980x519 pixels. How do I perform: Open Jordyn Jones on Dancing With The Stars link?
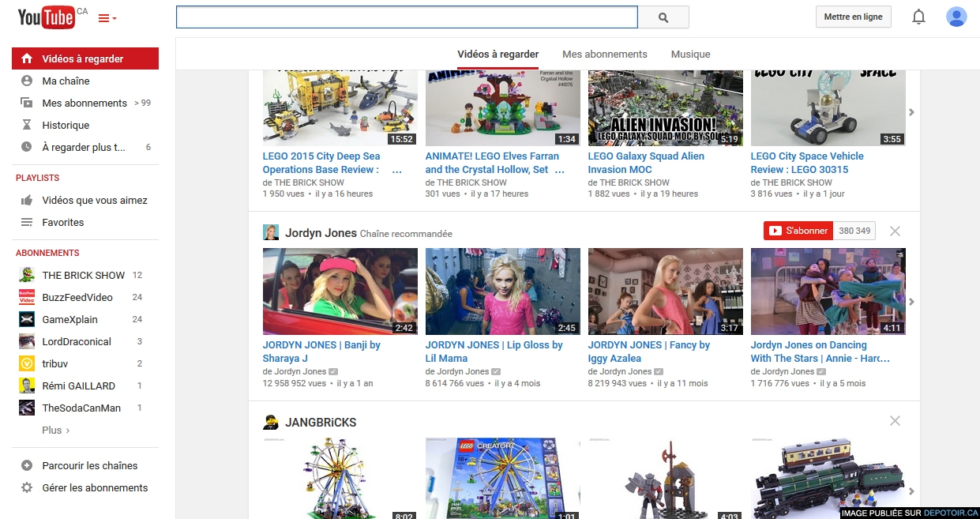tap(820, 352)
